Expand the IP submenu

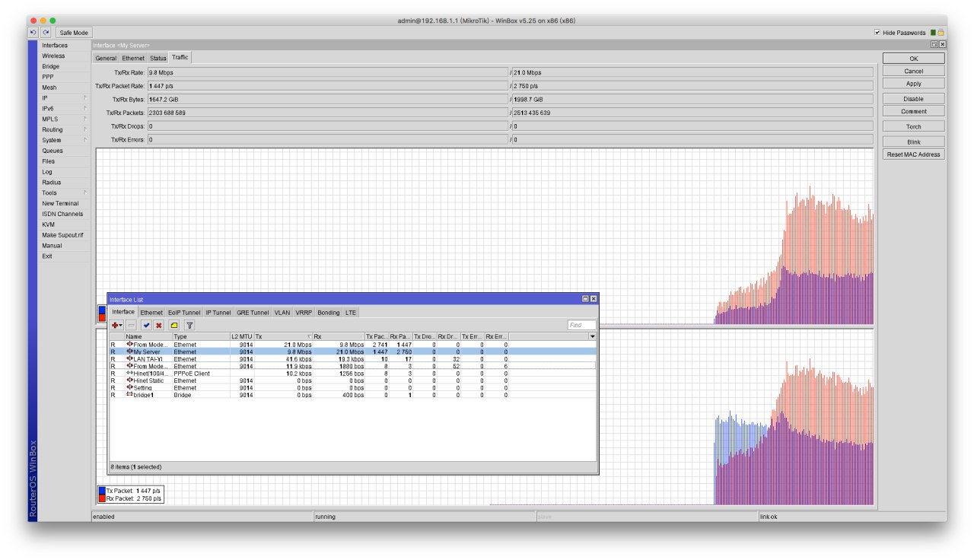65,98
